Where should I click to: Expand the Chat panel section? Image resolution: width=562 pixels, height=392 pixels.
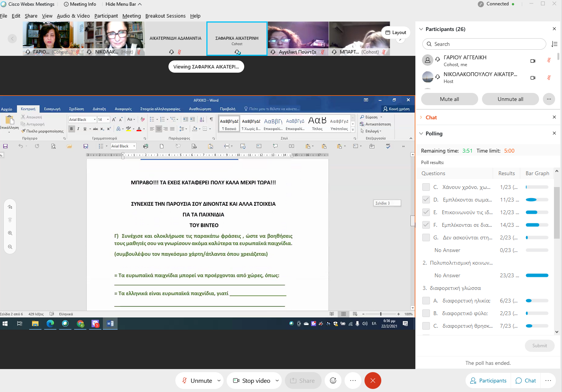pyautogui.click(x=421, y=117)
